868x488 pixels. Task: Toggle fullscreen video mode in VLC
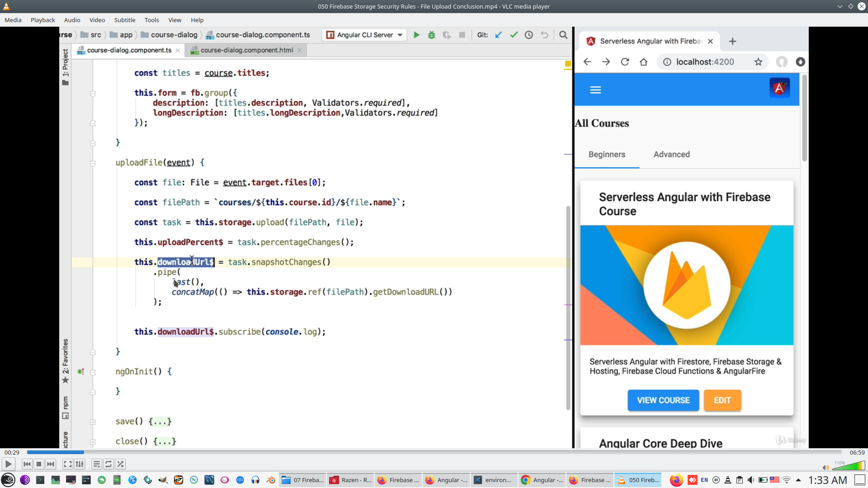point(67,464)
